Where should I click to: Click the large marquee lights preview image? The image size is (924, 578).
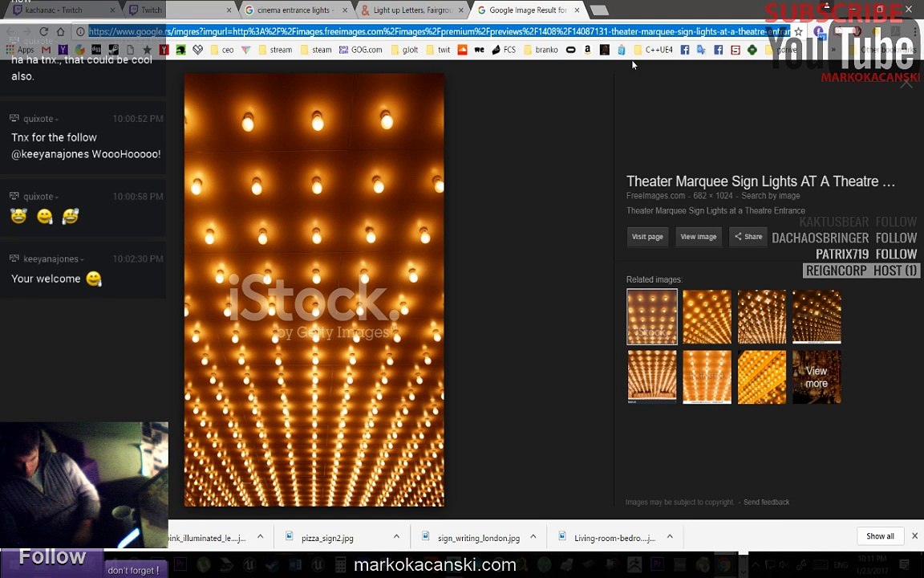[x=314, y=290]
